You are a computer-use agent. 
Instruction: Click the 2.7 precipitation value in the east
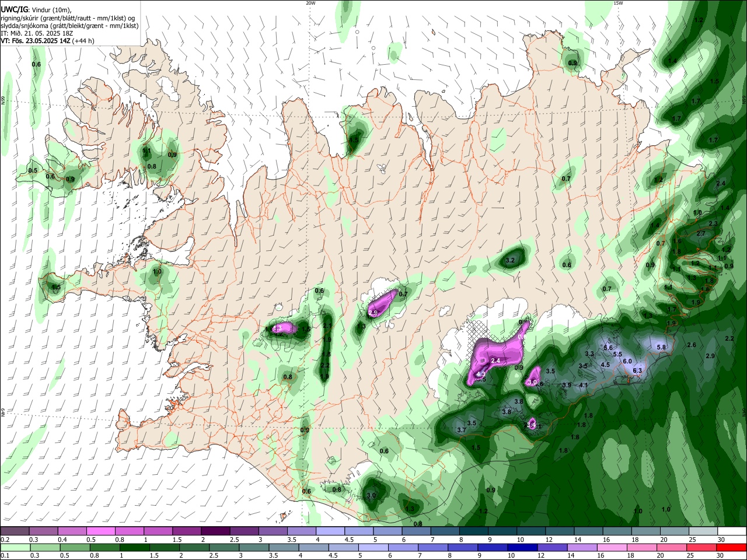(701, 233)
